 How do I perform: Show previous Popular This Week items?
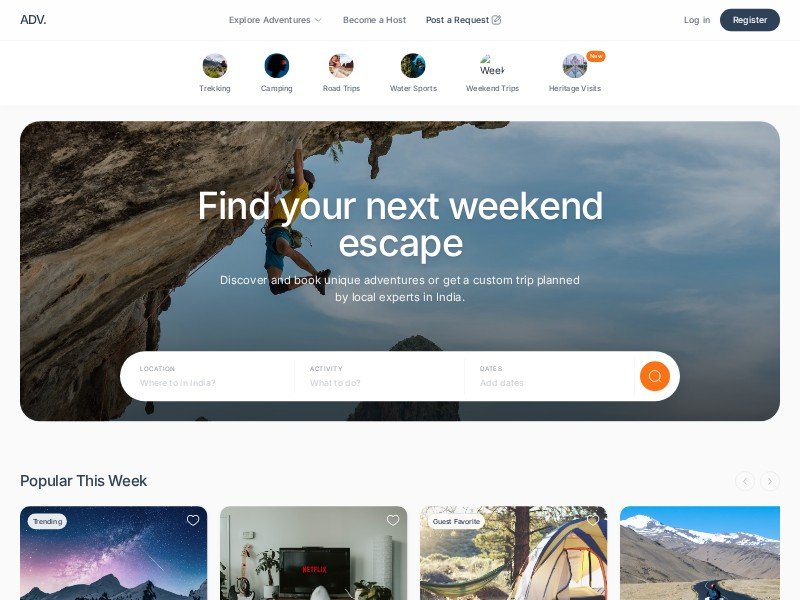(745, 481)
